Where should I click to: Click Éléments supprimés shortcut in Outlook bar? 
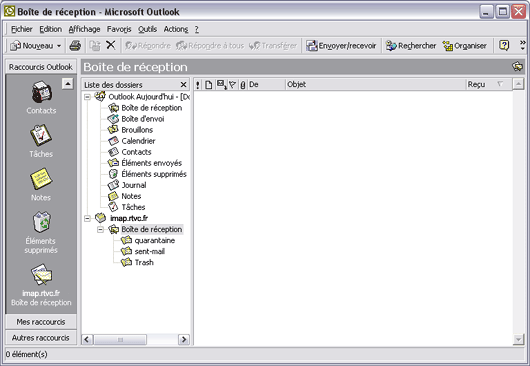[41, 233]
